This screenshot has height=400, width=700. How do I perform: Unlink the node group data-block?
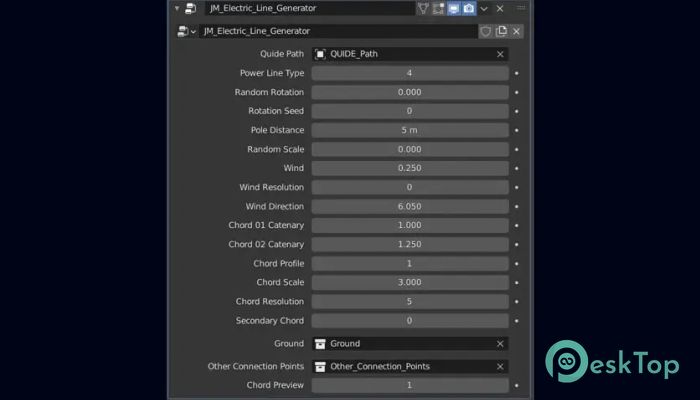(x=517, y=31)
